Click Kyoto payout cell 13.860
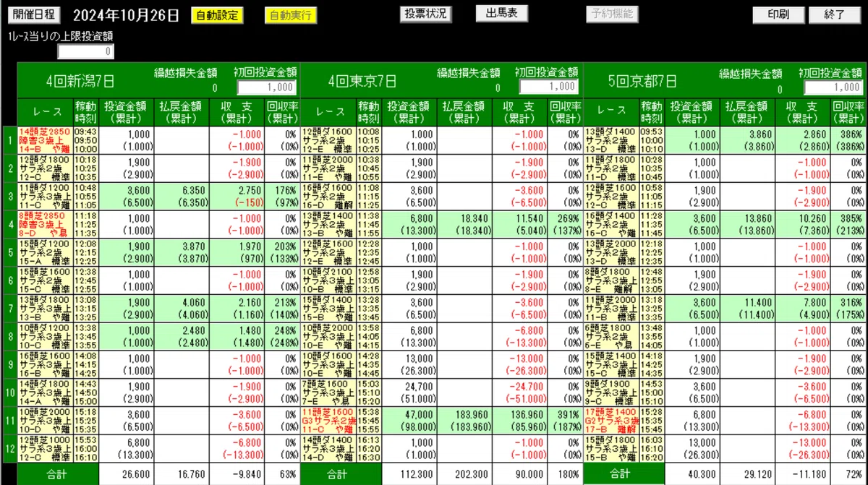Image resolution: width=868 pixels, height=485 pixels. point(747,224)
